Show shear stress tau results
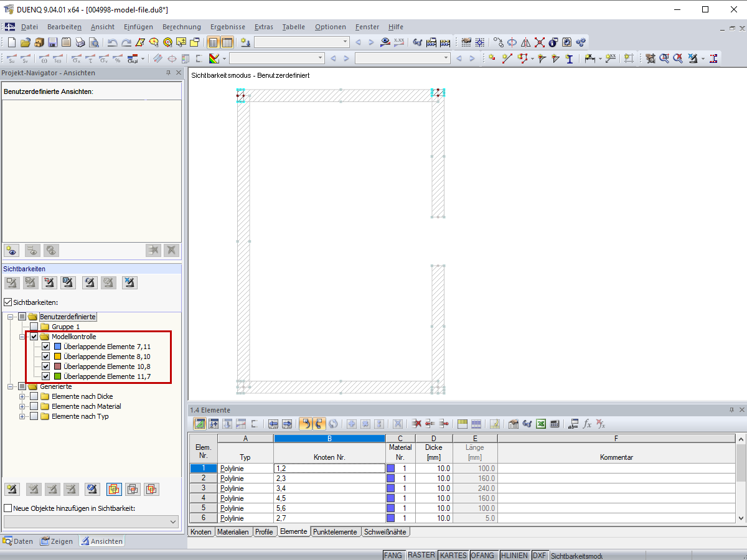Image resolution: width=747 pixels, height=560 pixels. 90,58
